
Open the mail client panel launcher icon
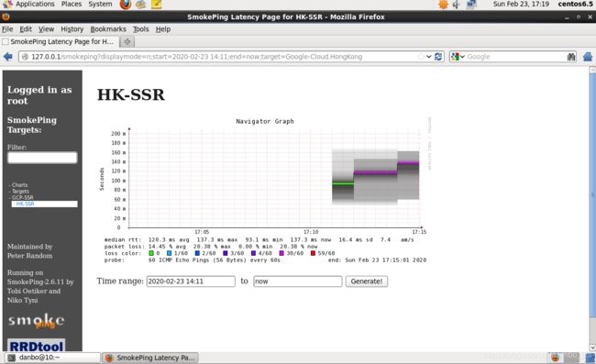pyautogui.click(x=140, y=5)
